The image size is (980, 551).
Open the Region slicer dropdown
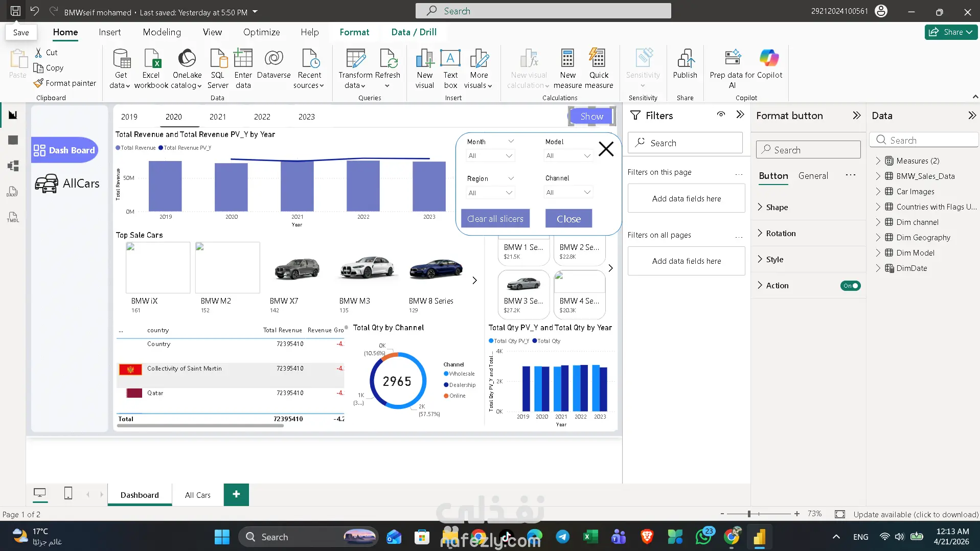(490, 193)
